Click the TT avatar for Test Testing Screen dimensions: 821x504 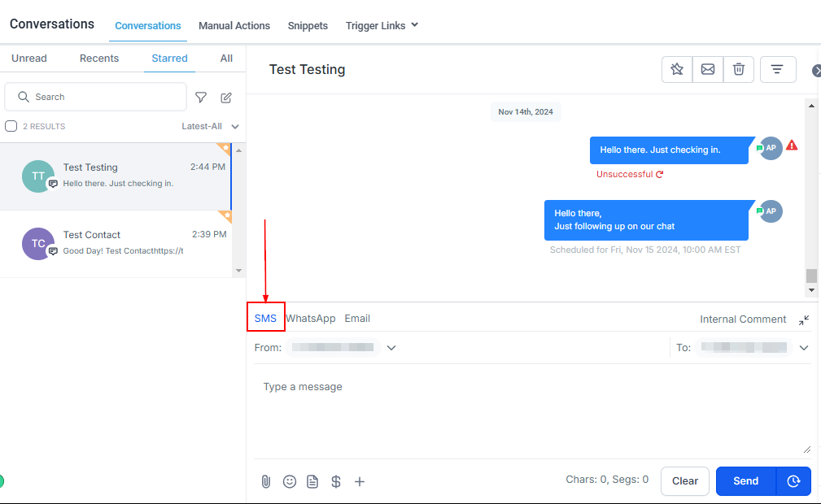click(x=37, y=176)
